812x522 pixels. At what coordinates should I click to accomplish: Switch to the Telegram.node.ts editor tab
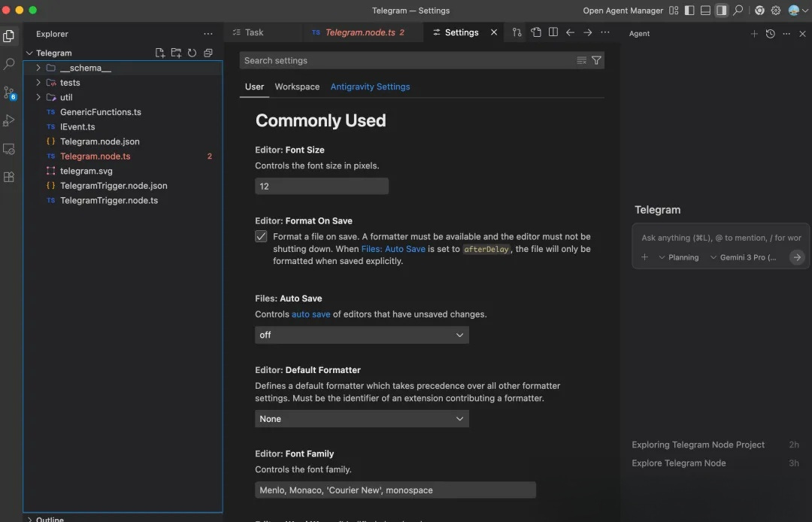coord(359,32)
